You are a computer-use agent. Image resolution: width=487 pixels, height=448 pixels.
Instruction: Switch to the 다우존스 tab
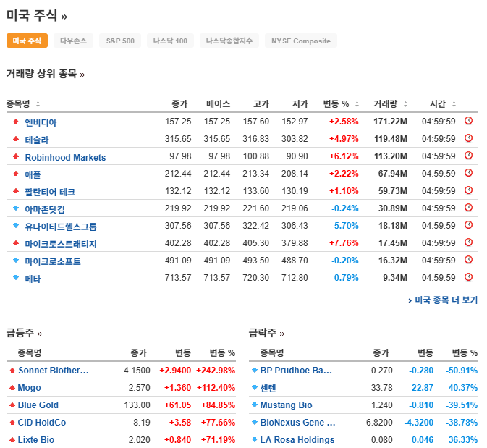[x=73, y=41]
